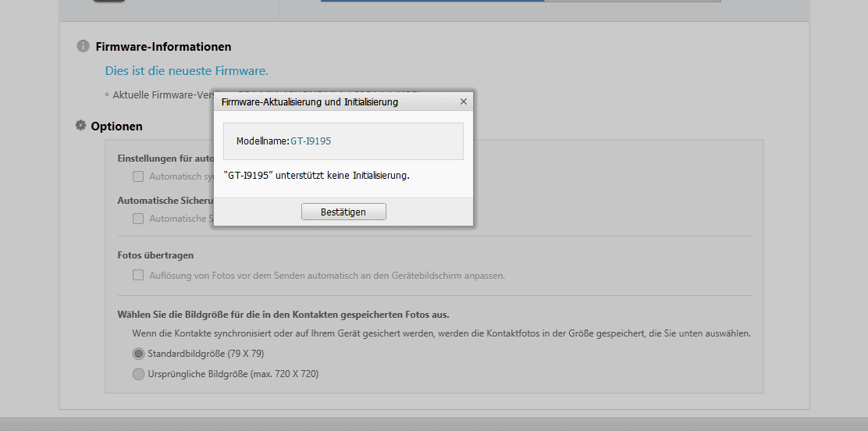This screenshot has width=868, height=431.
Task: Close the Firmware-Aktualisierung und Initialisierung dialog
Action: coord(464,102)
